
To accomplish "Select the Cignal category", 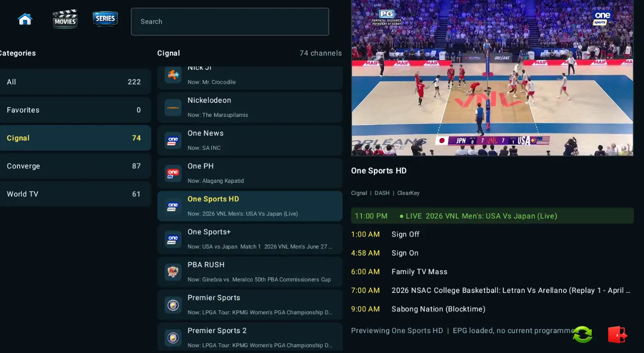I will pyautogui.click(x=75, y=138).
